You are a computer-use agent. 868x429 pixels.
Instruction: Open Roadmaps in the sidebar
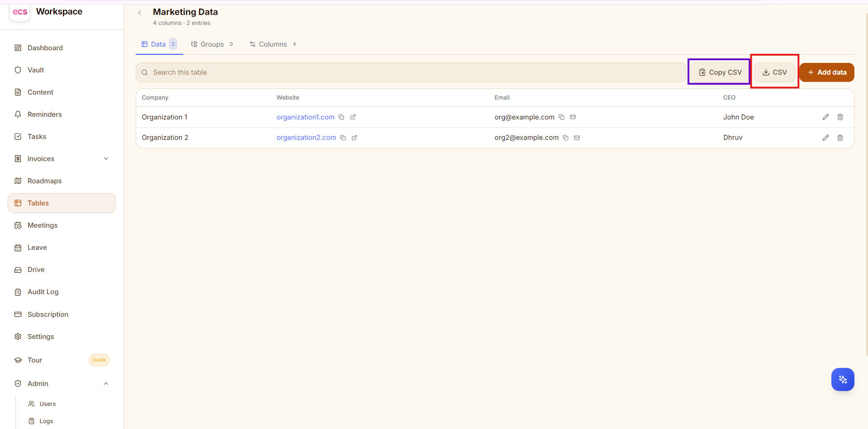62,181
